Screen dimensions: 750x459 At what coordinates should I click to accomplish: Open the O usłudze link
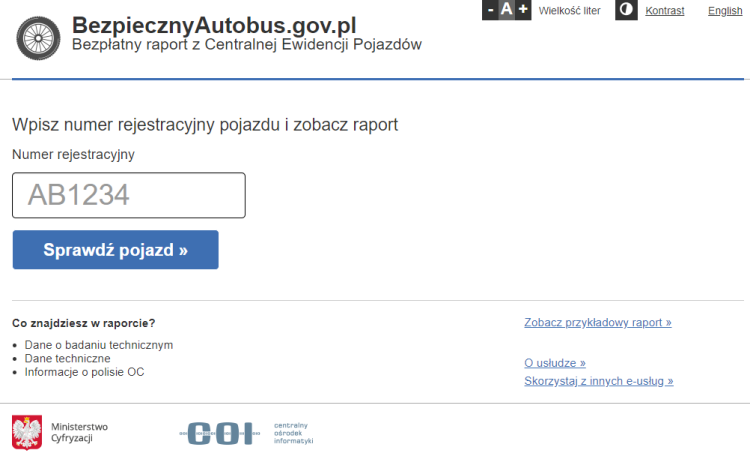(x=555, y=363)
